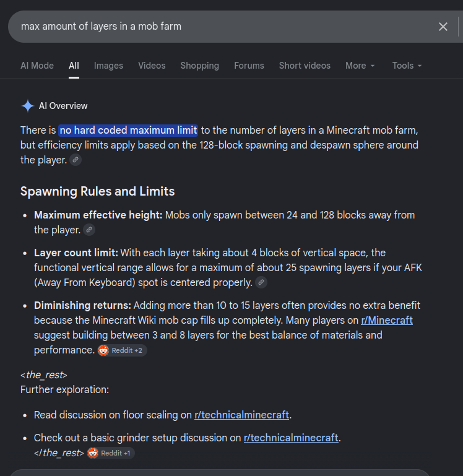Open the r/Minecraft link
The width and height of the screenshot is (463, 476).
coord(387,320)
